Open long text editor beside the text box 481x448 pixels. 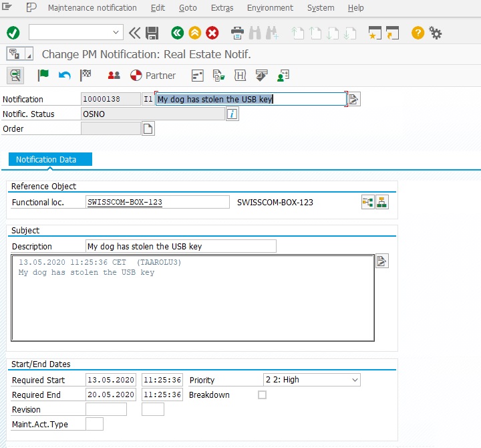[382, 261]
